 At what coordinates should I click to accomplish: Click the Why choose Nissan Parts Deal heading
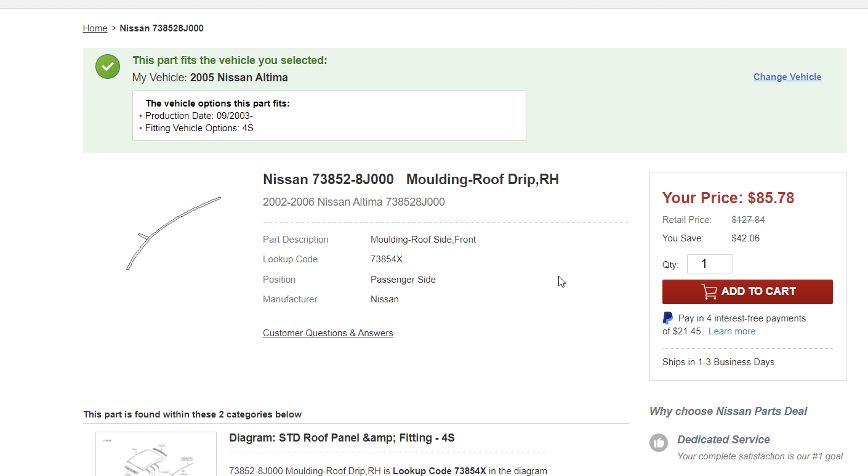(x=728, y=411)
